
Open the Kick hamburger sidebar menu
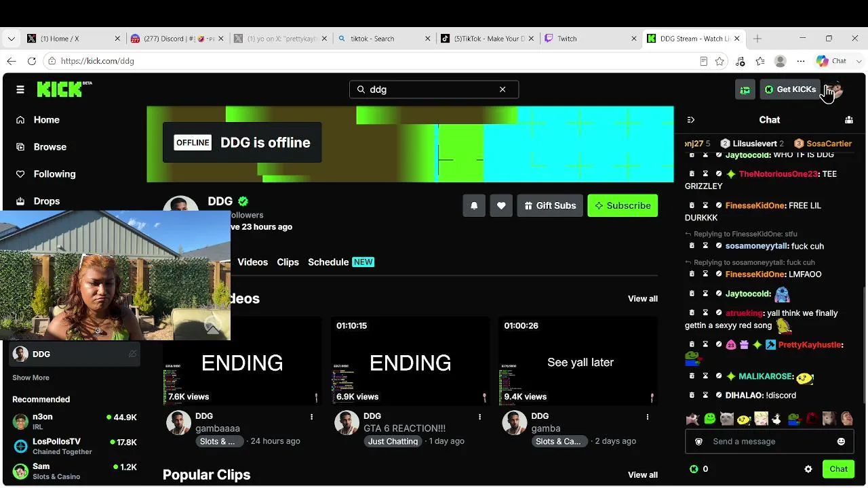click(x=20, y=89)
